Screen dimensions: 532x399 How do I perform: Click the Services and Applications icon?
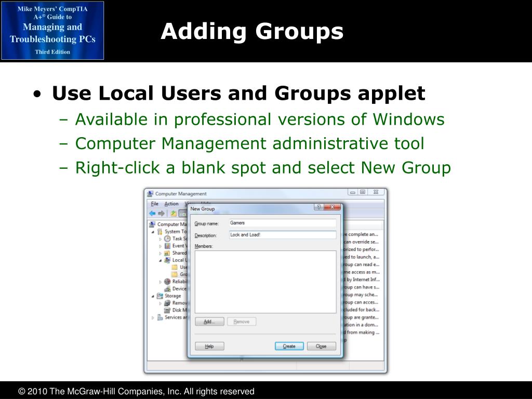(160, 317)
